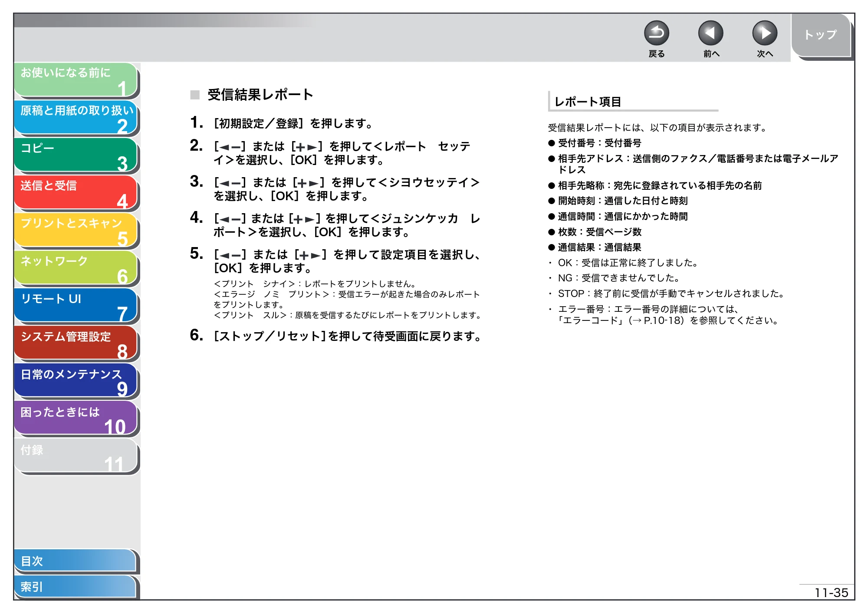Click the <プリント スル> option description

[348, 315]
